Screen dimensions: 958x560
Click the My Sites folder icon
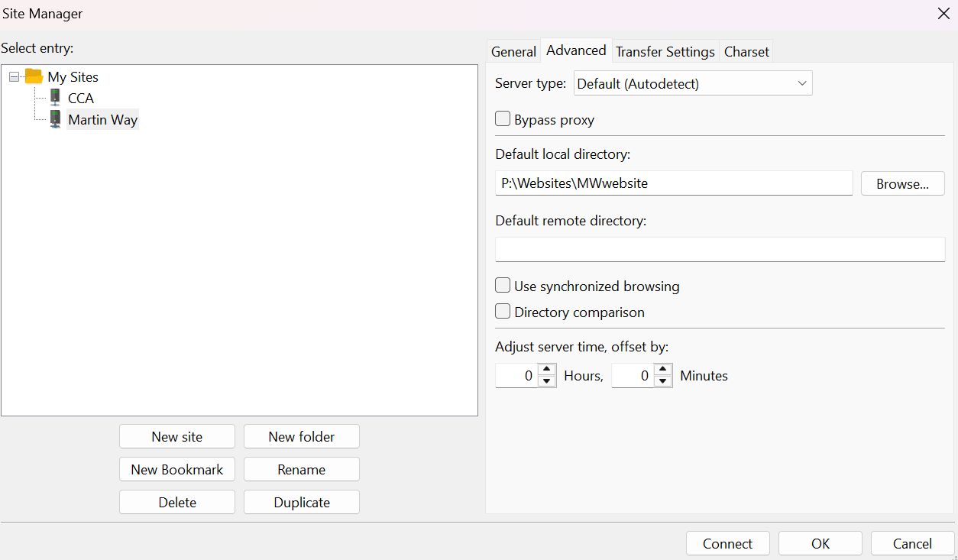[x=34, y=76]
